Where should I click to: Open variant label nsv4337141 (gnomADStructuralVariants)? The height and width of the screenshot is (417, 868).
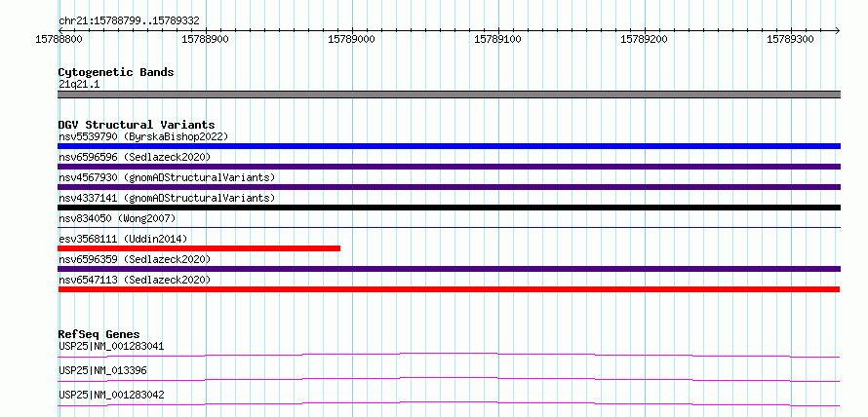[167, 198]
